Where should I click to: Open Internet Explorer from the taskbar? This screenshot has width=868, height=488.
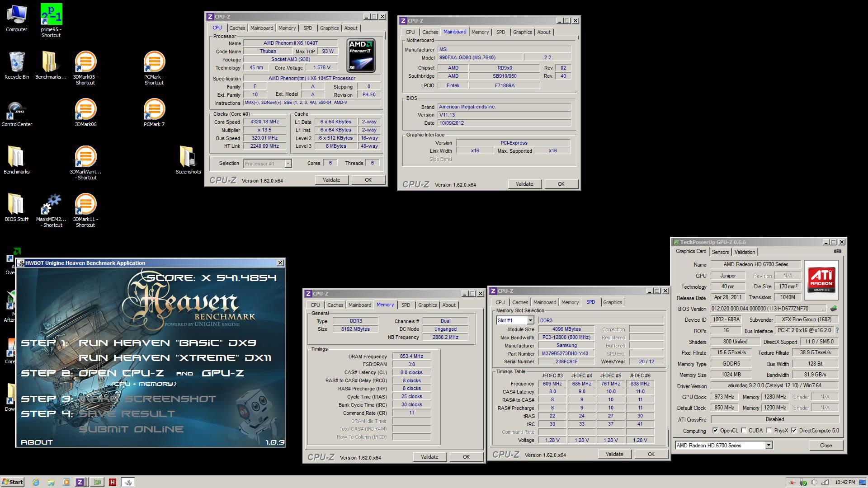click(x=36, y=482)
